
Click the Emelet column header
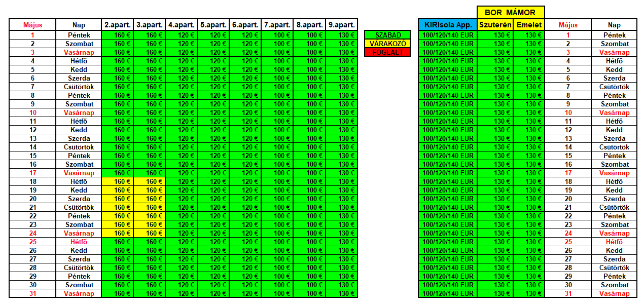pyautogui.click(x=529, y=25)
